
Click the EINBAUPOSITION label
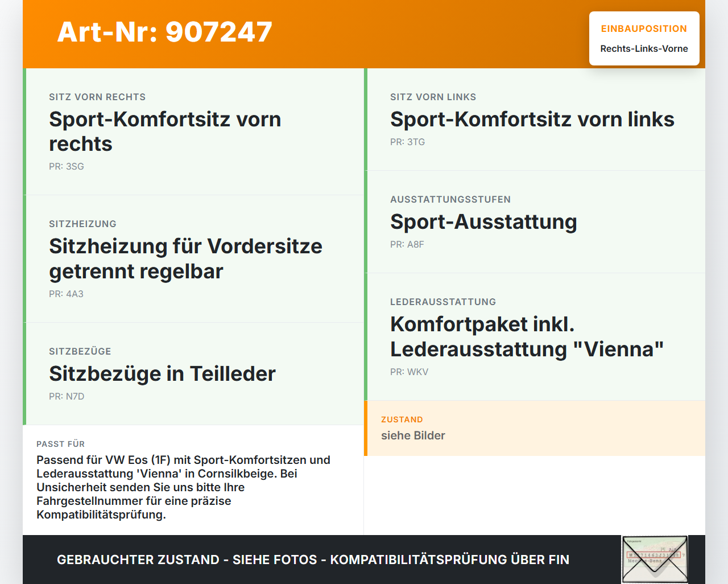[x=644, y=28]
